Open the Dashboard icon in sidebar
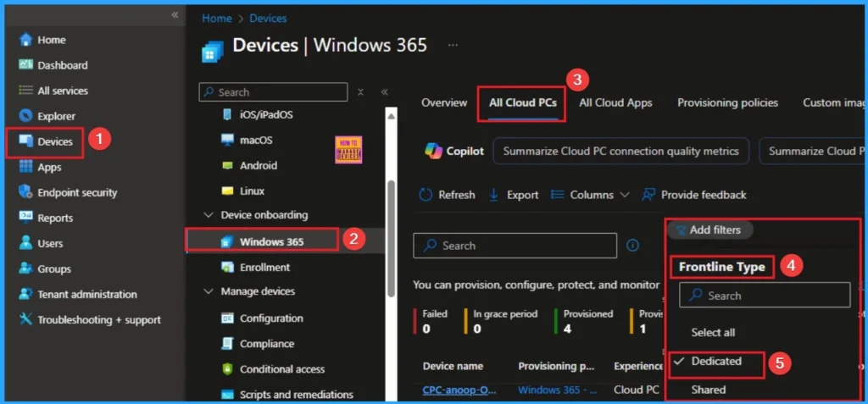 click(25, 64)
